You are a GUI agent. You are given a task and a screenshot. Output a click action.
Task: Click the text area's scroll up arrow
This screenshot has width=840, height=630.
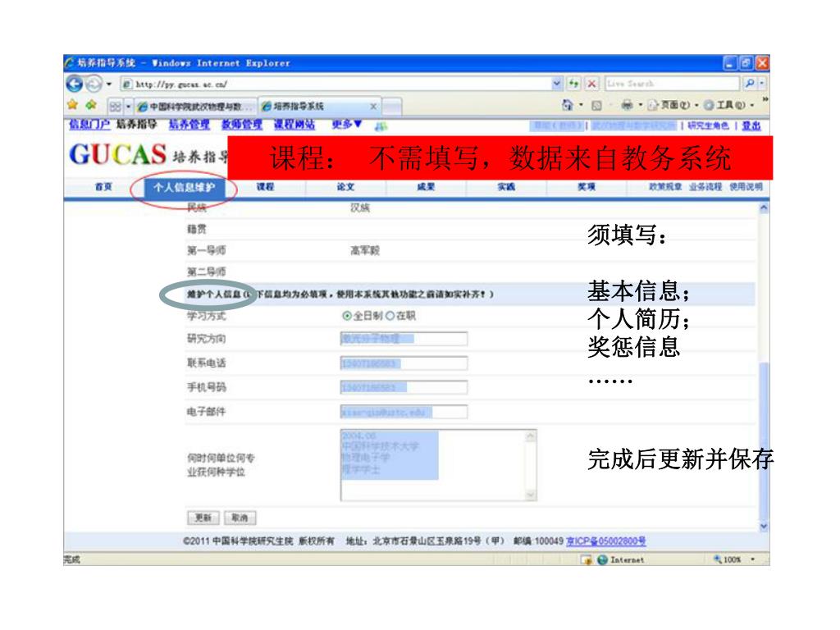(x=531, y=436)
